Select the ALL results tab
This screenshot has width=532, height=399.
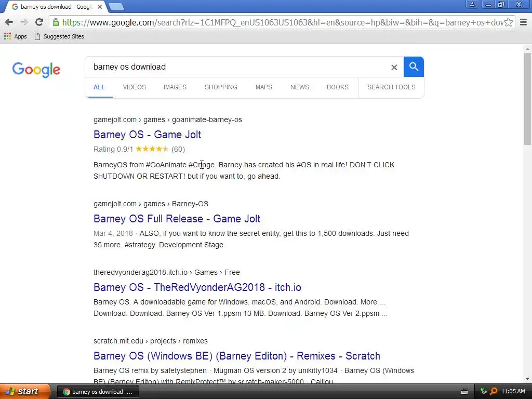pos(99,87)
